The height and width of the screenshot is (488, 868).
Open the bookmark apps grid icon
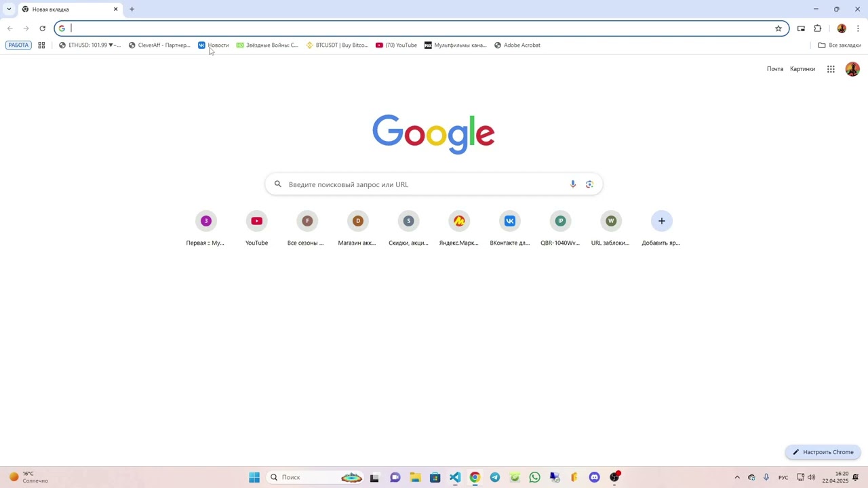41,45
